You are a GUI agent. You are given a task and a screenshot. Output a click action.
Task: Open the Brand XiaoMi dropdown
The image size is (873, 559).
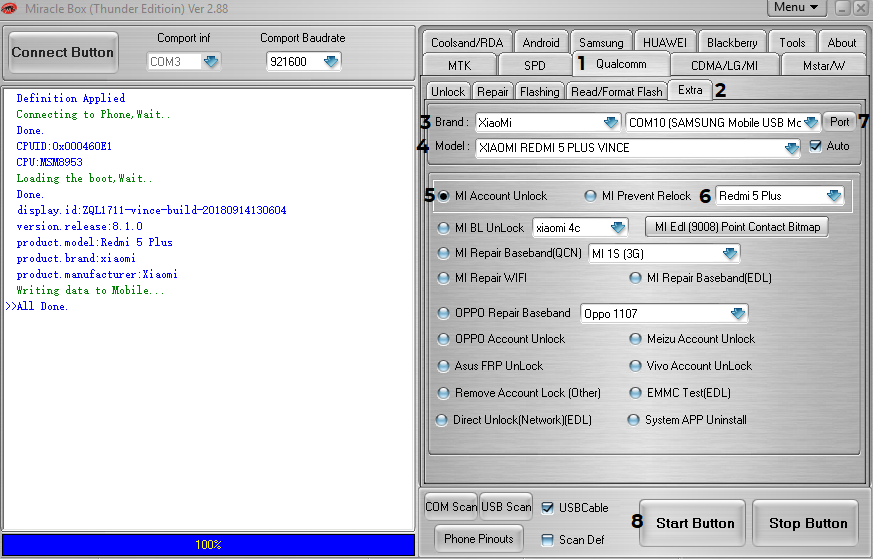611,122
